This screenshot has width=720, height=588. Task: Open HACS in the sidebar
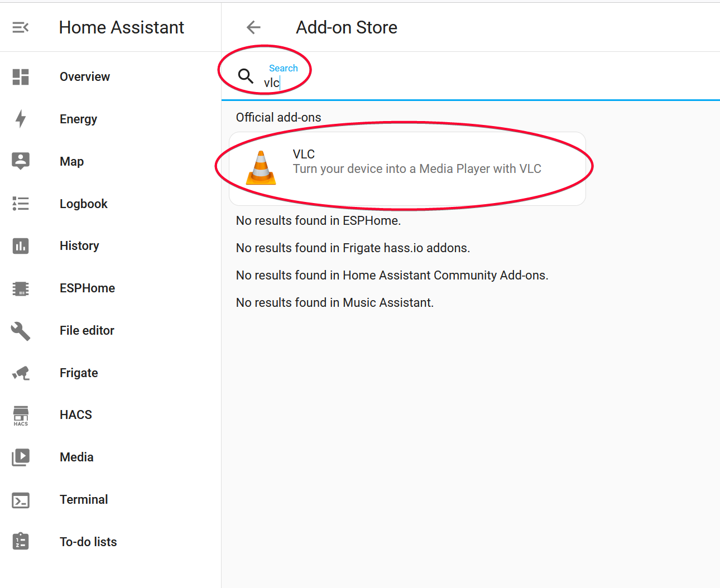pos(111,415)
